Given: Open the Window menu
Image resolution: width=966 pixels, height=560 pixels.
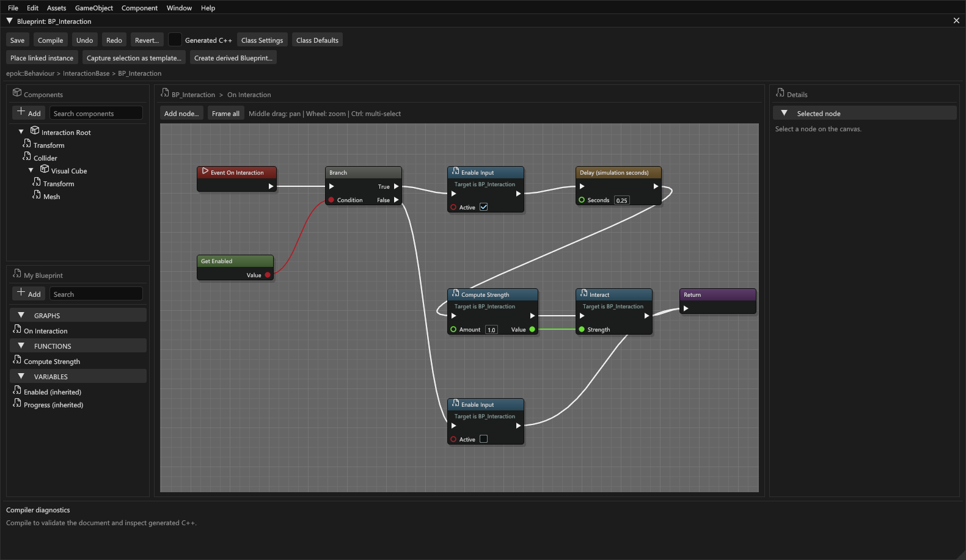Looking at the screenshot, I should [x=179, y=8].
